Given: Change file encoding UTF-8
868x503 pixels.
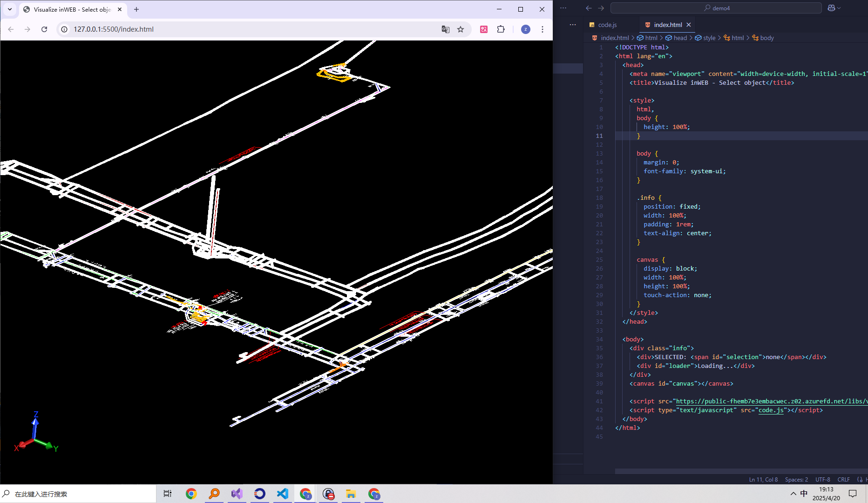Looking at the screenshot, I should [x=823, y=479].
